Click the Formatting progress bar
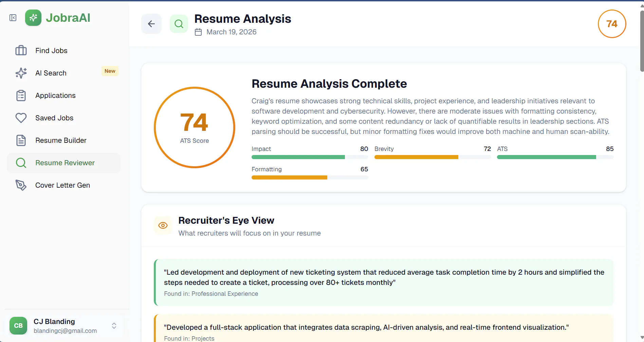Image resolution: width=644 pixels, height=342 pixels. 310,177
